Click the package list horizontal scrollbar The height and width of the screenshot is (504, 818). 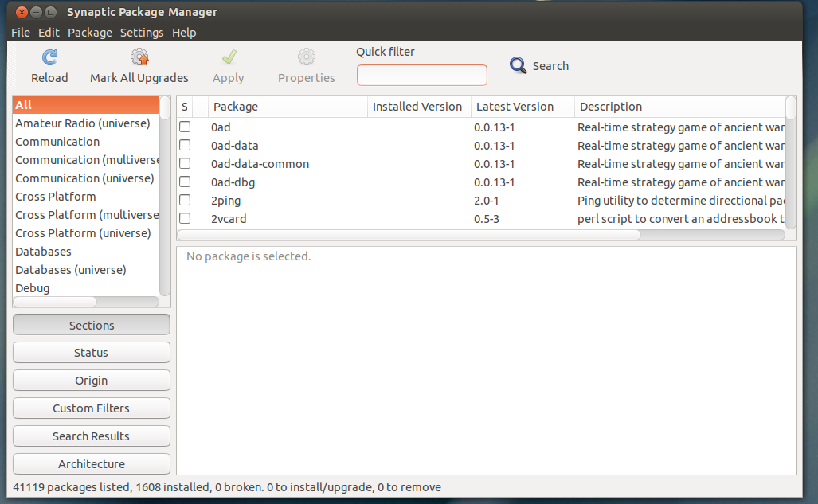tap(409, 235)
